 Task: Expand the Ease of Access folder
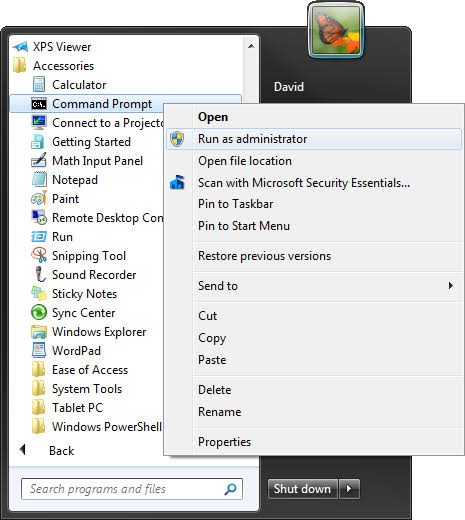[x=80, y=370]
